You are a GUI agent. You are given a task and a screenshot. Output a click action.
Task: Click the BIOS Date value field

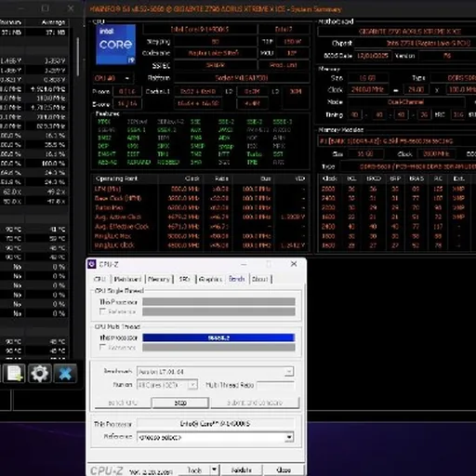373,56
